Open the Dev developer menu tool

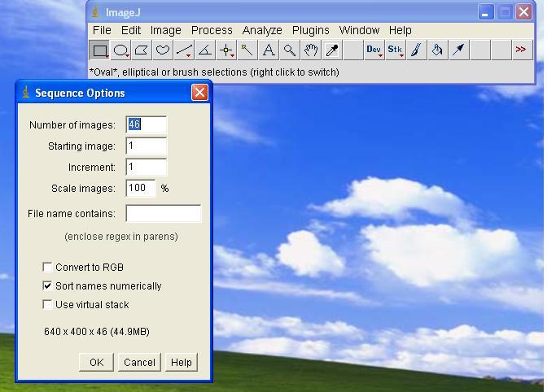374,50
